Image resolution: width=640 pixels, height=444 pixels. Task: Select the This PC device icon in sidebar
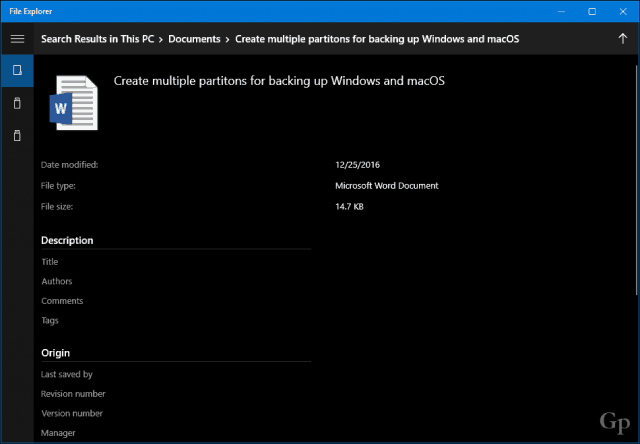point(17,70)
